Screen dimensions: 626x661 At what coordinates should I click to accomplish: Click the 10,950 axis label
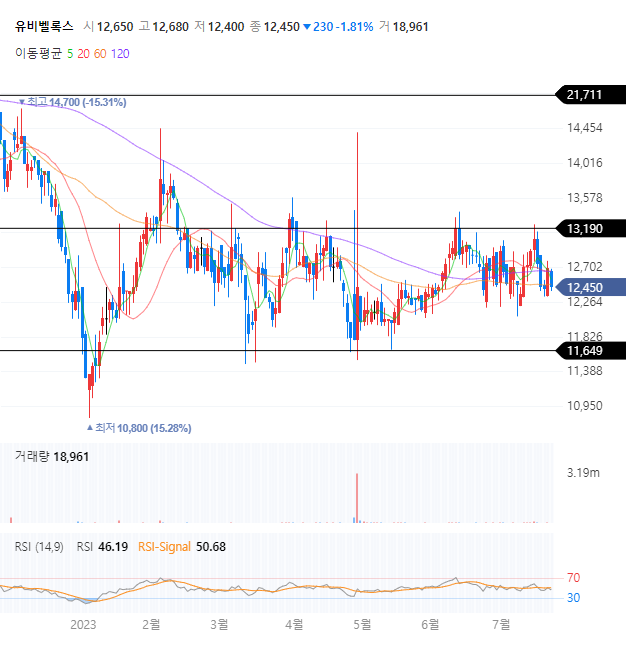click(585, 406)
